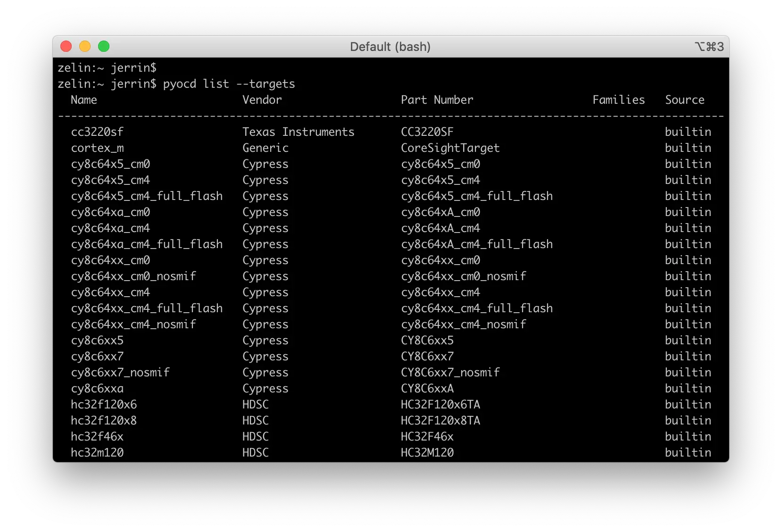Click the part number 'CY8C6xx5'

[427, 341]
